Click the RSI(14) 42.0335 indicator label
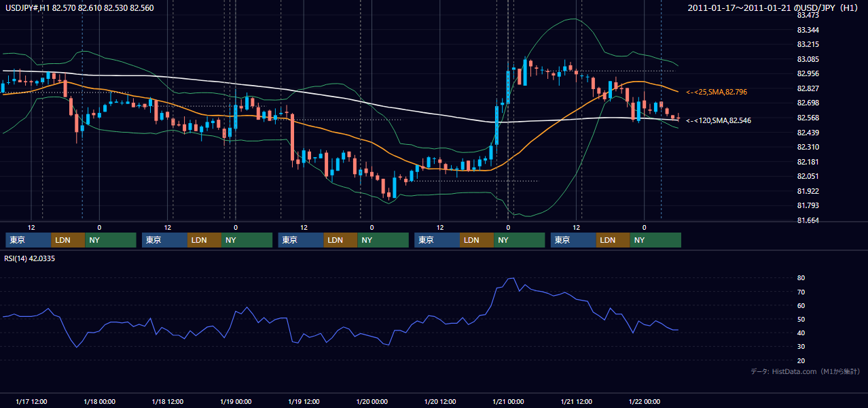Screen dimensions: 868x408 29,258
